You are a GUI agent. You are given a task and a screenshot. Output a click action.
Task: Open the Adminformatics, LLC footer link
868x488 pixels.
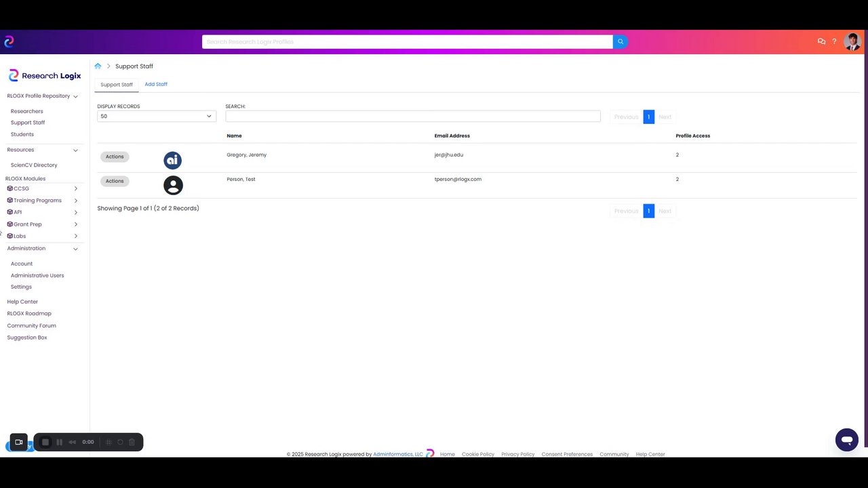398,454
